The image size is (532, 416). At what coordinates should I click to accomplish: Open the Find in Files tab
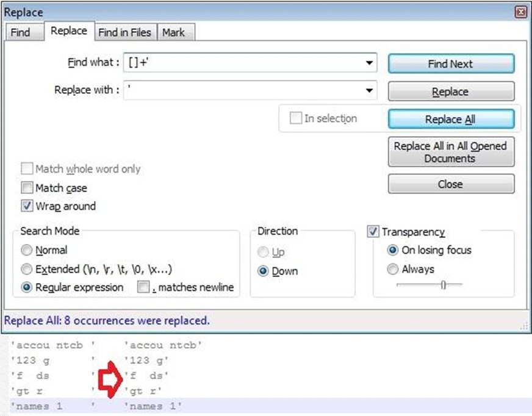point(125,32)
